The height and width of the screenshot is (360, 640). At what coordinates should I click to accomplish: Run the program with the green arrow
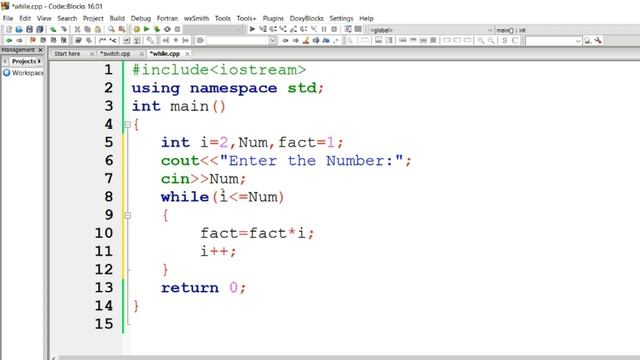(147, 29)
